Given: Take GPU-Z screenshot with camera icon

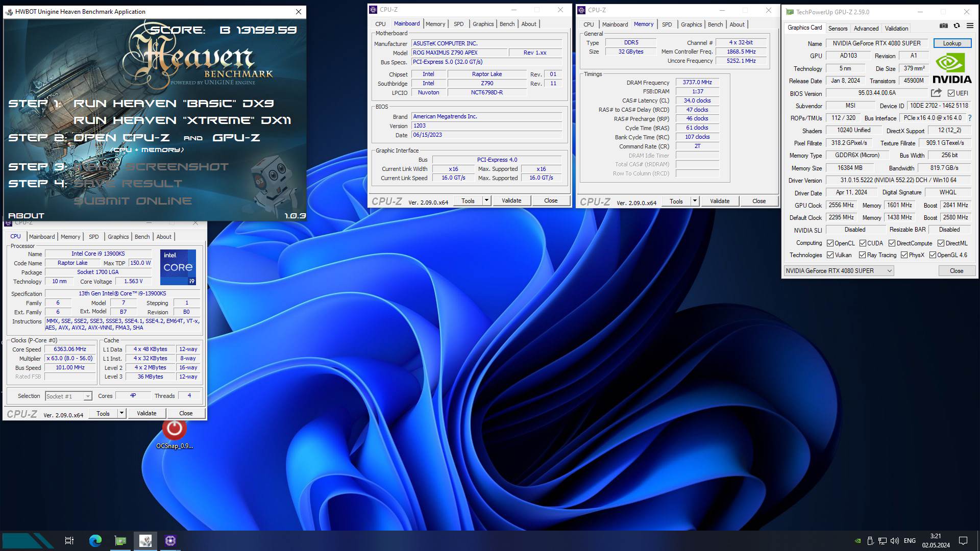Looking at the screenshot, I should (x=944, y=26).
